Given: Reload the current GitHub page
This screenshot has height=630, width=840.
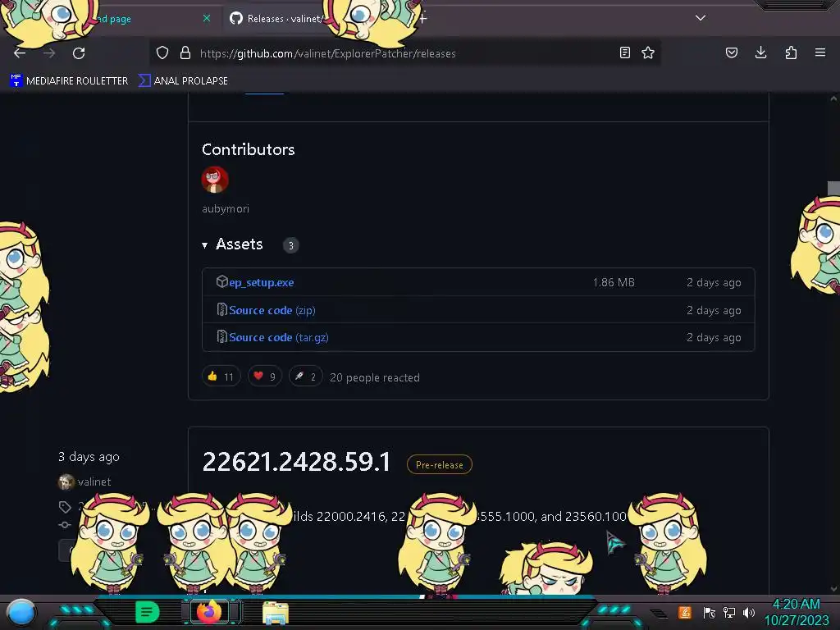Looking at the screenshot, I should (x=79, y=53).
